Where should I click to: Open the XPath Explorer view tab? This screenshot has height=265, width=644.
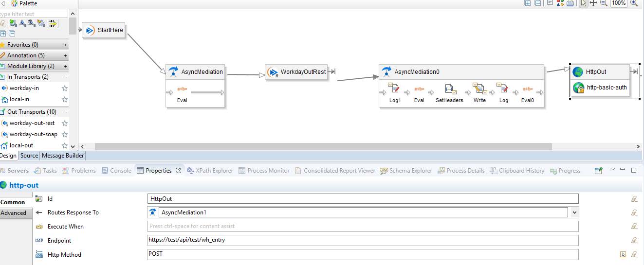[x=210, y=171]
